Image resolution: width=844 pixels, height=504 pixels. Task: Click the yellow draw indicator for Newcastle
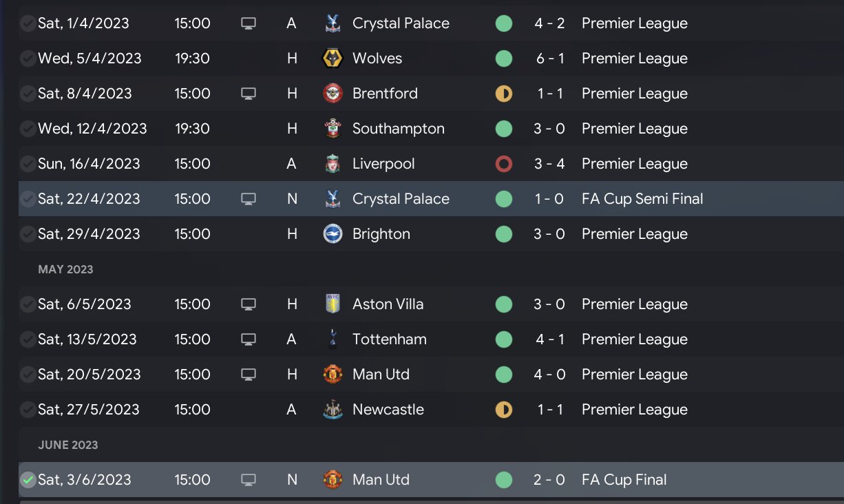pyautogui.click(x=504, y=410)
